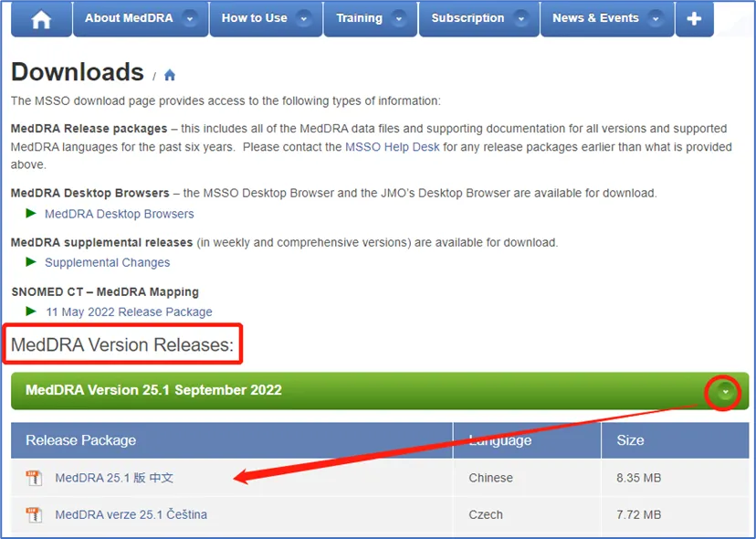
Task: Download MedDRA 25.1 版 中文 package
Action: 114,478
